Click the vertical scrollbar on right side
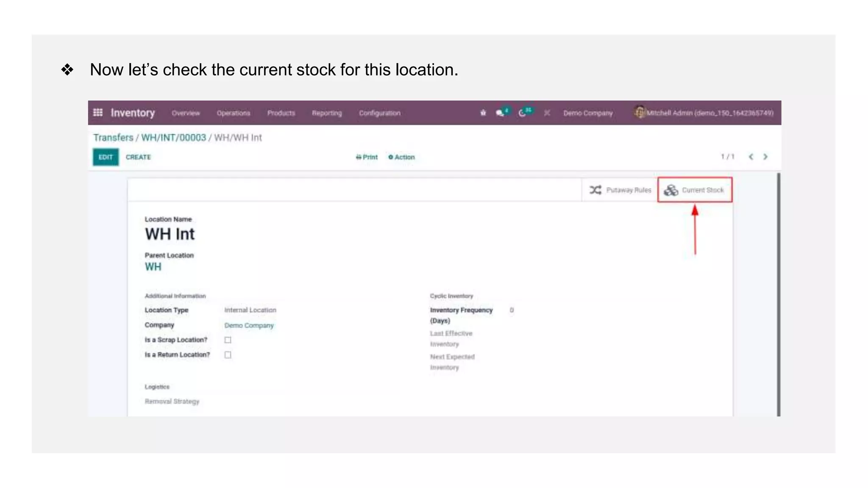The width and height of the screenshot is (868, 488). (x=779, y=294)
